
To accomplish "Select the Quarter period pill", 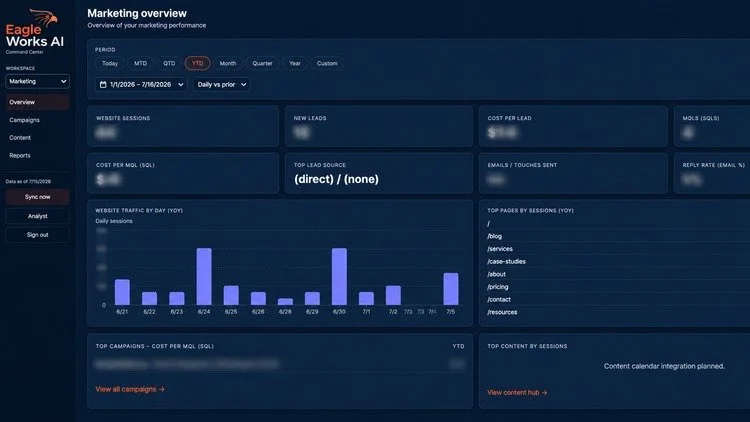I will click(x=262, y=63).
